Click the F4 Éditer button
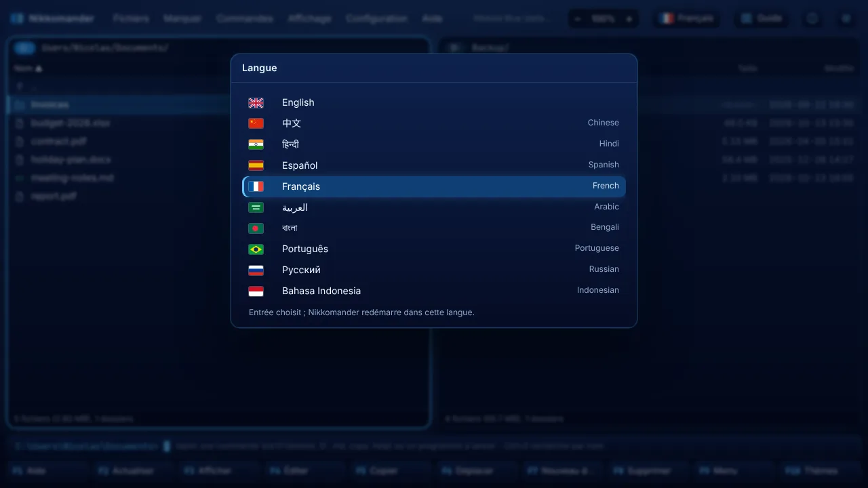The width and height of the screenshot is (868, 488). (305, 470)
